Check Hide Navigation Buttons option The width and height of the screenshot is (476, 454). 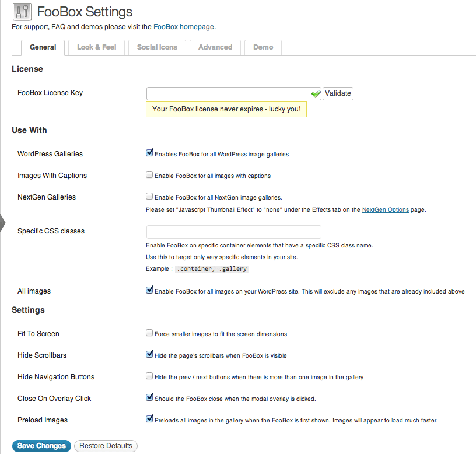tap(149, 376)
